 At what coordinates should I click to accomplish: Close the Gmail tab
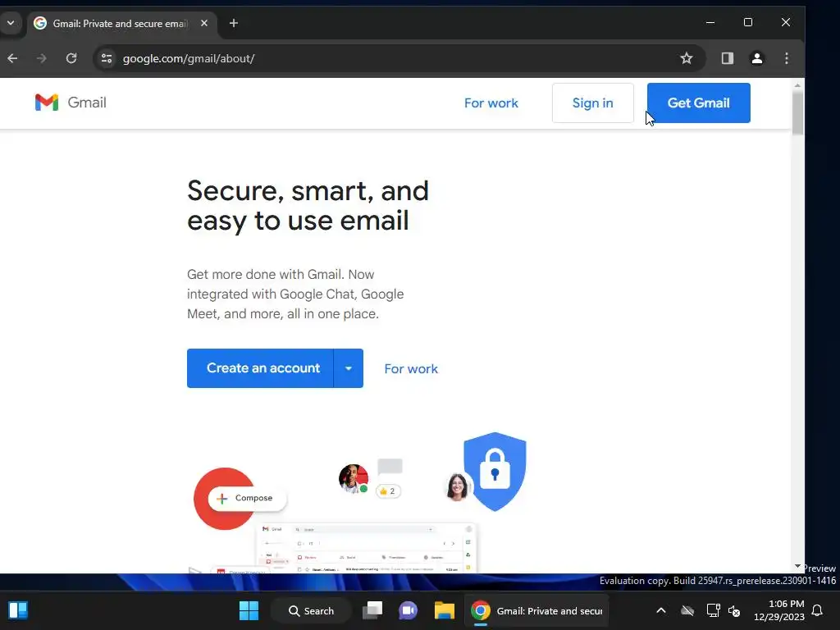(204, 23)
